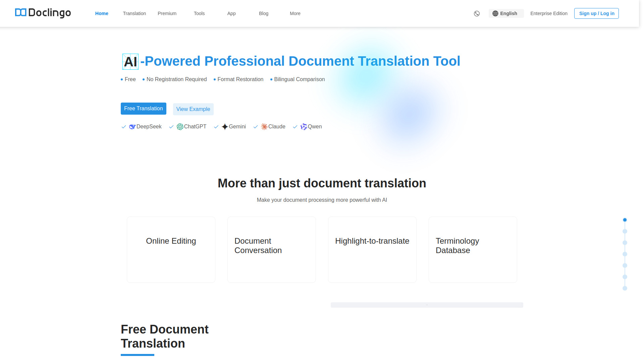Click the Qwen logo icon
This screenshot has width=644, height=362.
[304, 127]
